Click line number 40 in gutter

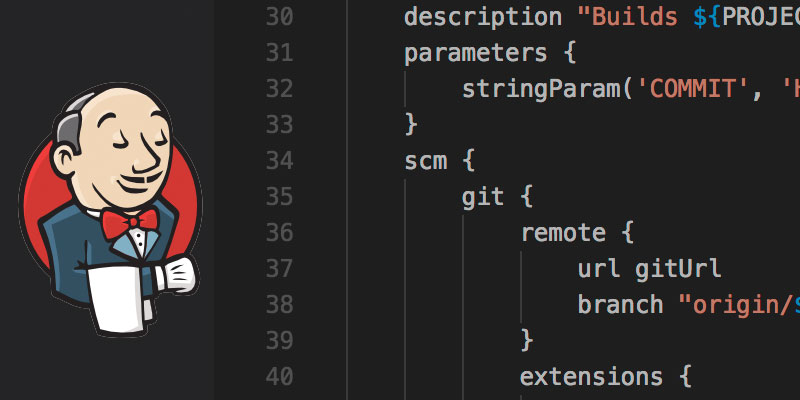(x=279, y=377)
